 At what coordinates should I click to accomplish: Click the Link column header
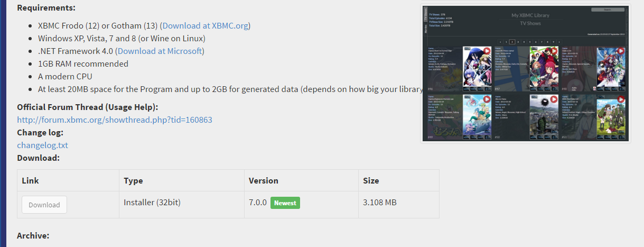(30, 180)
